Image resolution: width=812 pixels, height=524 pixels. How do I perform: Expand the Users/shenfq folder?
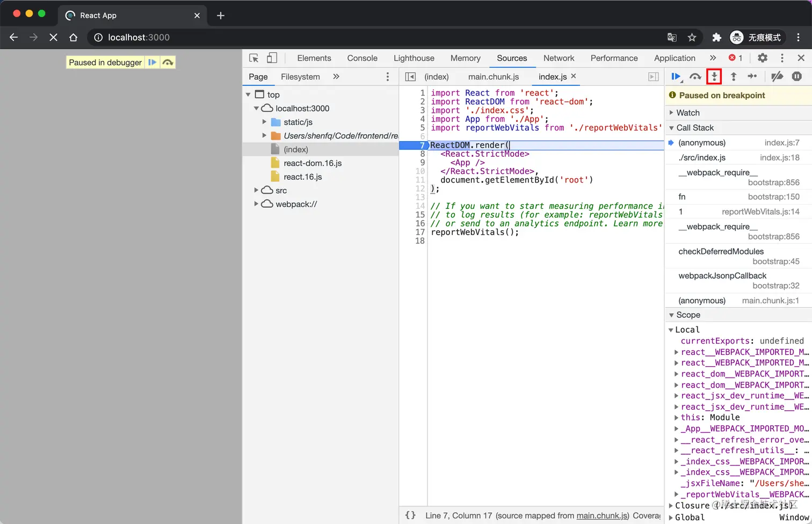tap(264, 136)
